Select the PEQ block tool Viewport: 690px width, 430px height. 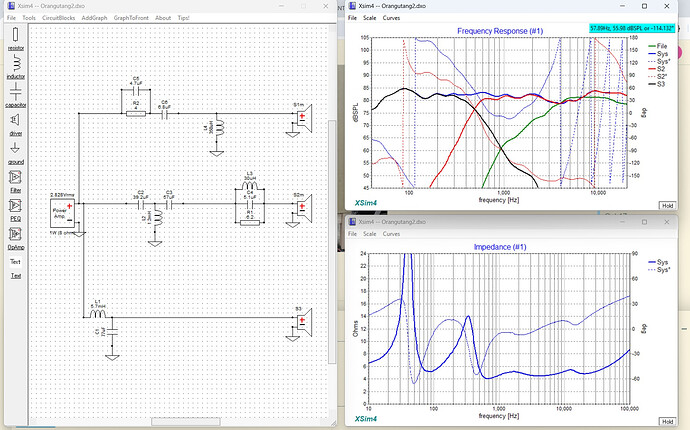[15, 209]
